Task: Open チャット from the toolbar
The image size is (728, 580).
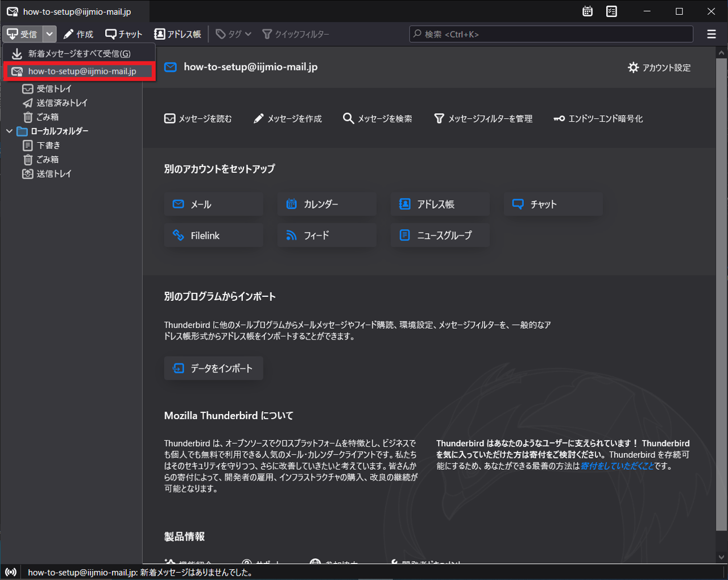Action: 124,34
